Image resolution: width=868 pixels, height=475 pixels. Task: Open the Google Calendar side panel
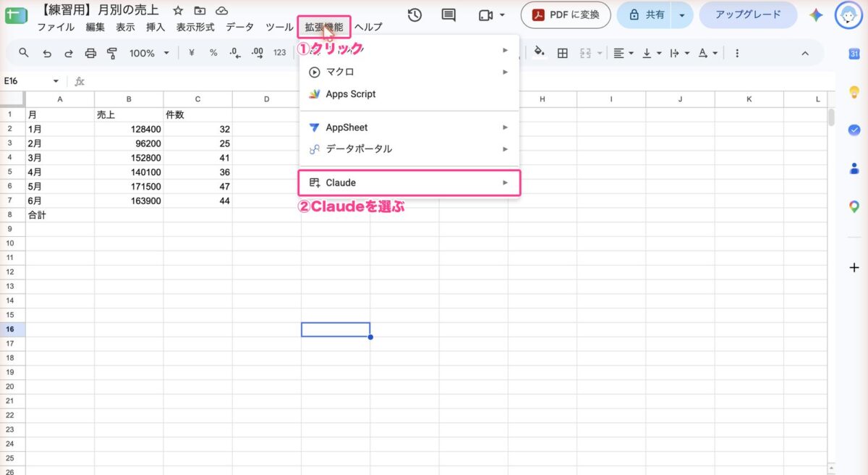point(854,54)
